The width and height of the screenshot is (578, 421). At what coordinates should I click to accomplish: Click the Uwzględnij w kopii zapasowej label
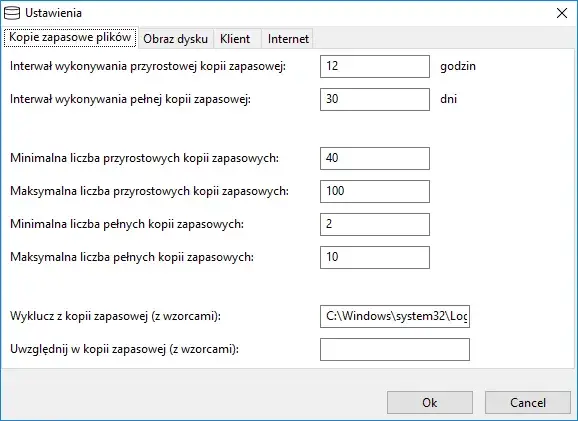coord(124,349)
